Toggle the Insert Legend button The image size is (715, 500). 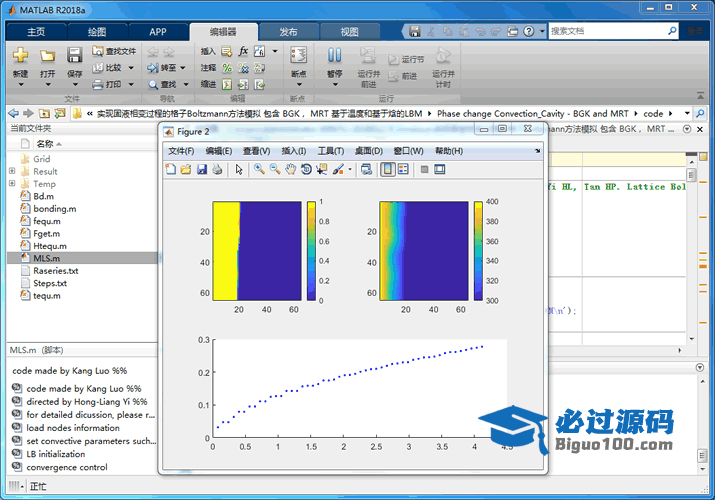pos(403,170)
